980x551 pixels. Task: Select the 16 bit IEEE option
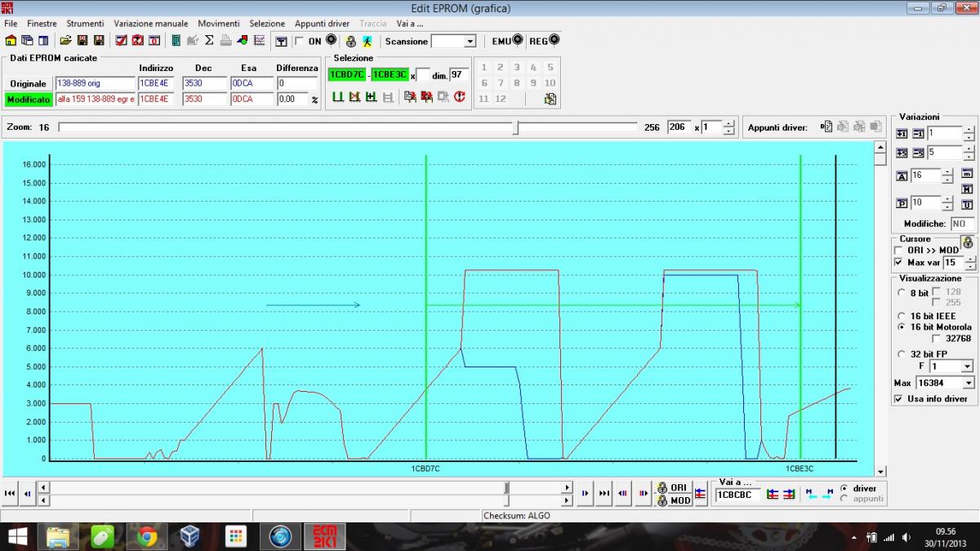902,315
